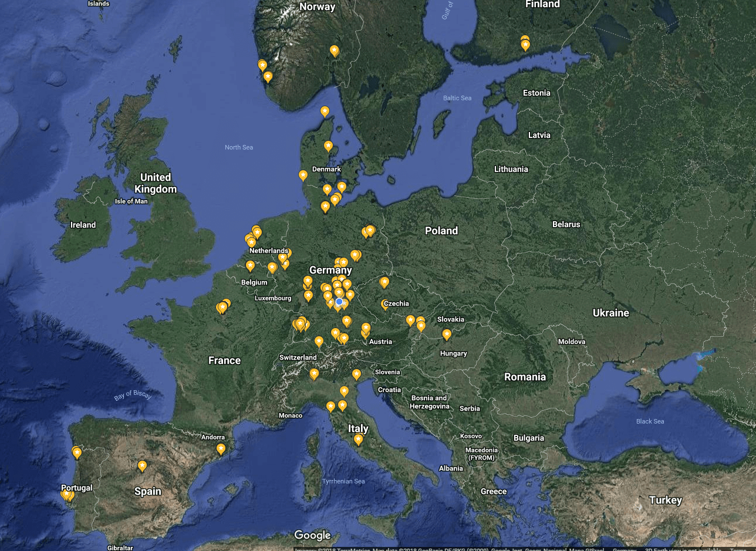The width and height of the screenshot is (756, 551).
Task: Select the starred pin in central Spain
Action: 142,466
